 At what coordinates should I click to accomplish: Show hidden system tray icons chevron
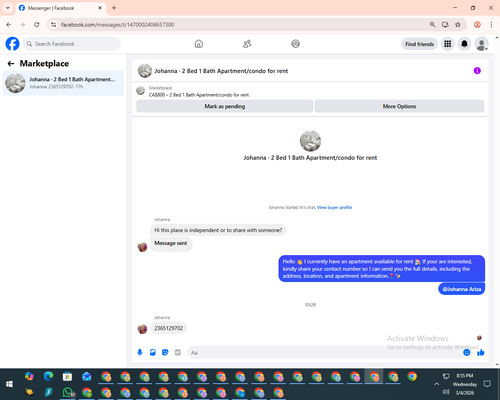tap(436, 384)
